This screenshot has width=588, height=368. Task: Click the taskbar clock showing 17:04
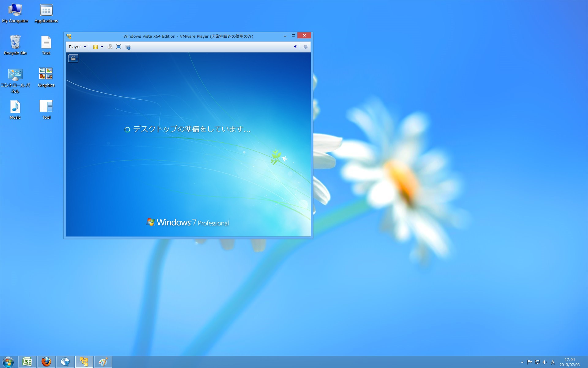click(569, 362)
